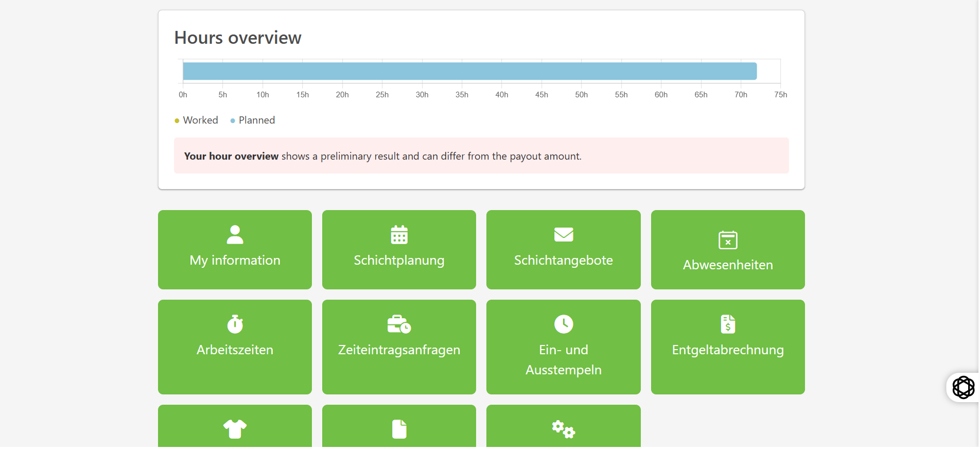Click the 'Your hour overview' notice text
Viewport: 980px width, 449px height.
pos(382,156)
